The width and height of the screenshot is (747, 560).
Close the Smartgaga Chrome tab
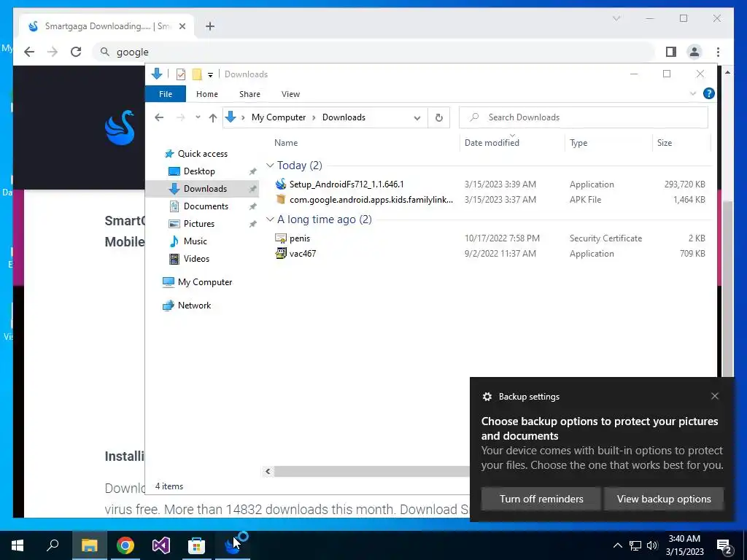coord(182,26)
